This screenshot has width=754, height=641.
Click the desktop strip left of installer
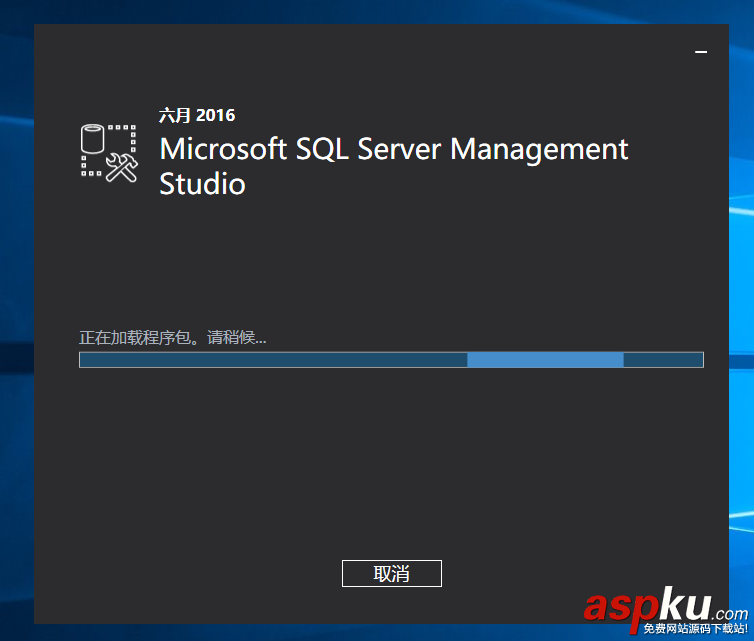coord(16,300)
